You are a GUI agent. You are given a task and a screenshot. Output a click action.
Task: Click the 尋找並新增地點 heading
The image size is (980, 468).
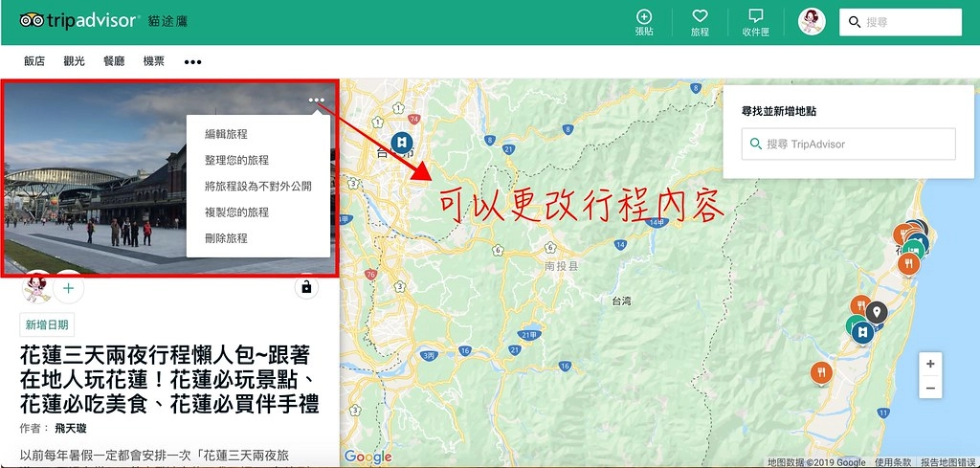[779, 111]
